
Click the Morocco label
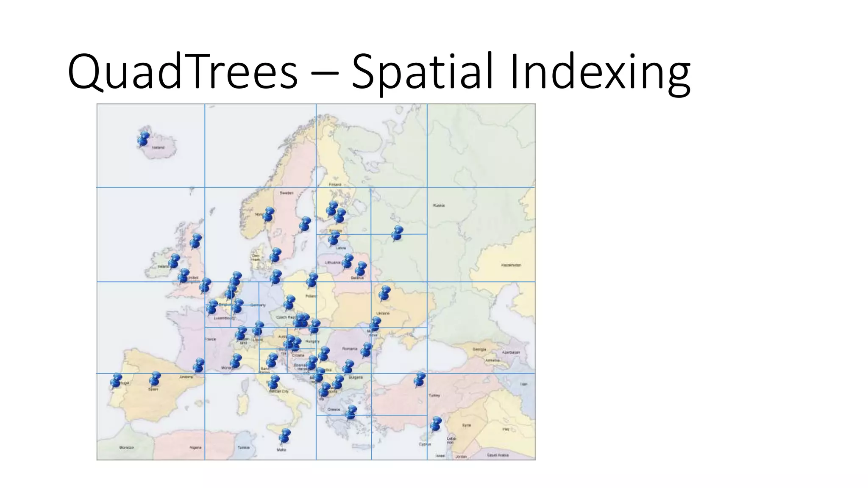coord(126,447)
